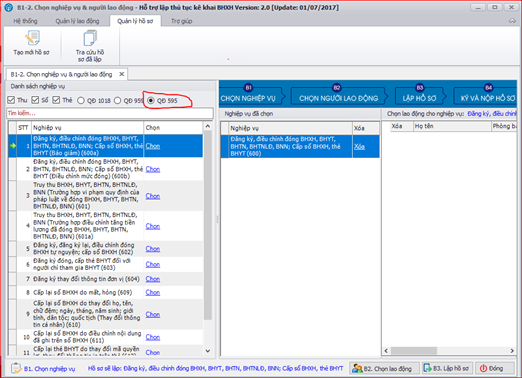Click the red power Đóng icon

(x=483, y=368)
